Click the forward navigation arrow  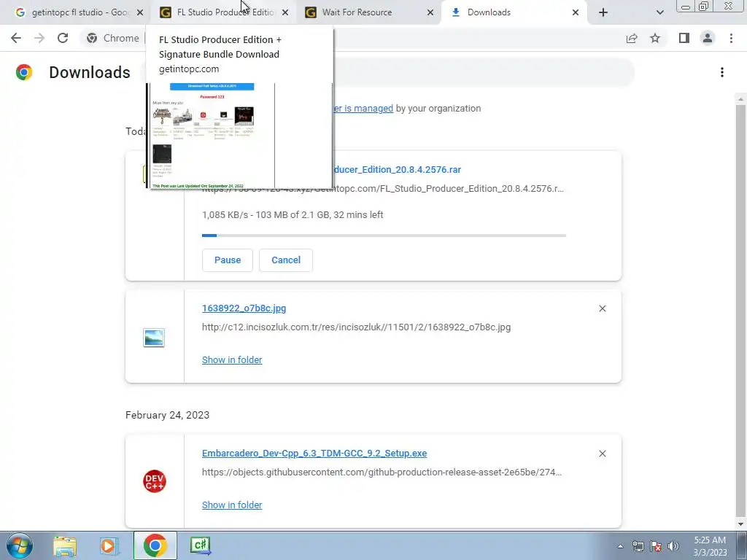pyautogui.click(x=39, y=38)
